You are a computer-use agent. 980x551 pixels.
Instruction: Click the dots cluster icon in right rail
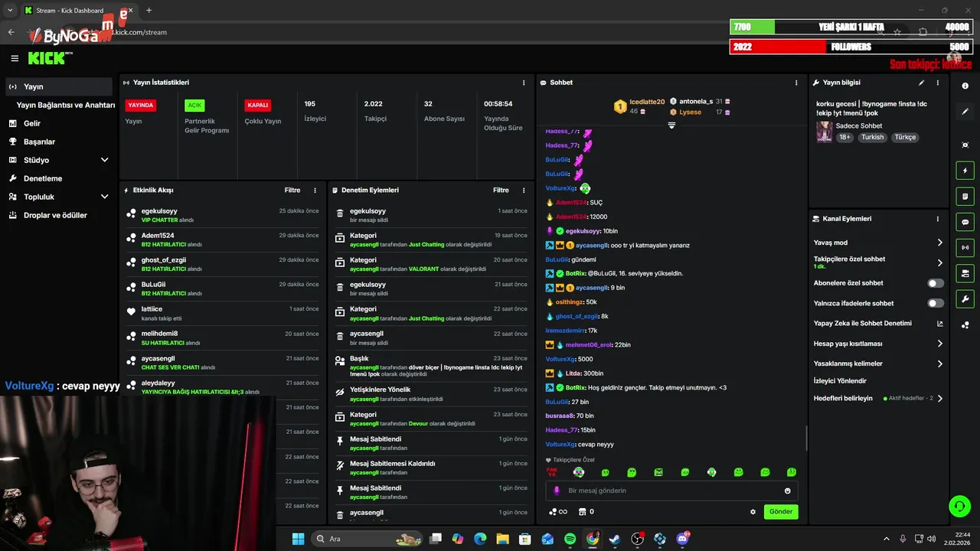[965, 325]
